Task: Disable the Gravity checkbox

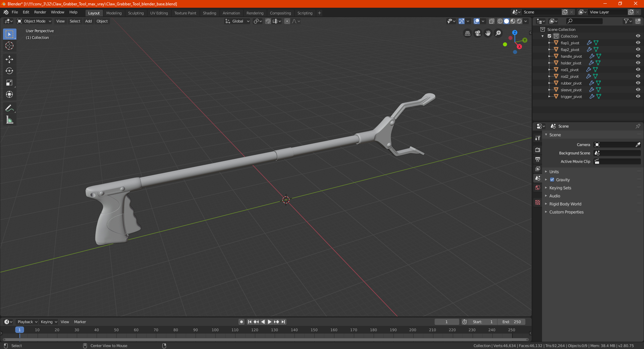Action: [552, 180]
